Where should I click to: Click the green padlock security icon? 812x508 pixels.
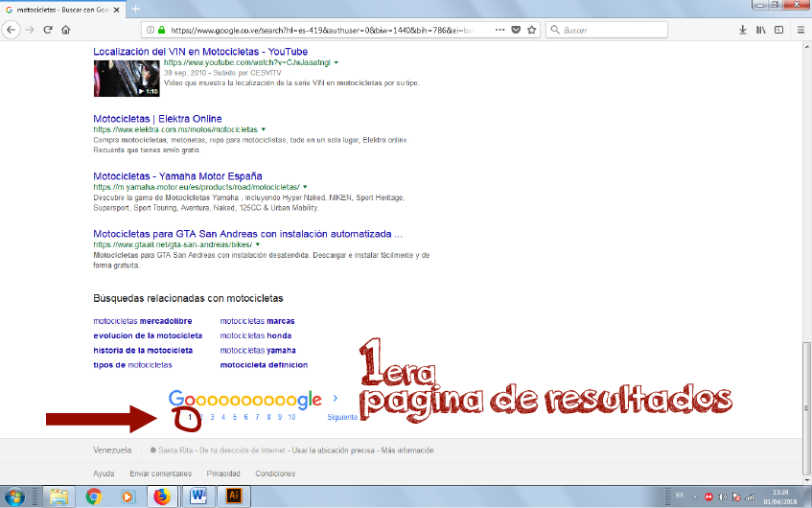161,30
